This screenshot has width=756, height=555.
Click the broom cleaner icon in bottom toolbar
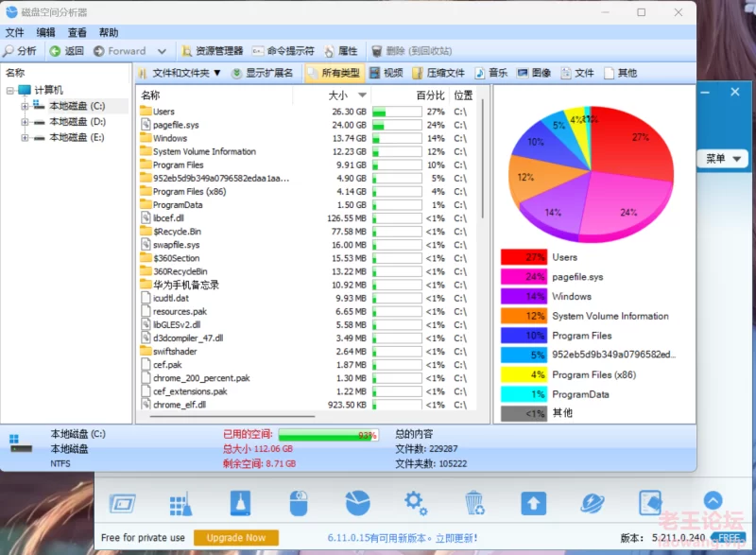(180, 504)
